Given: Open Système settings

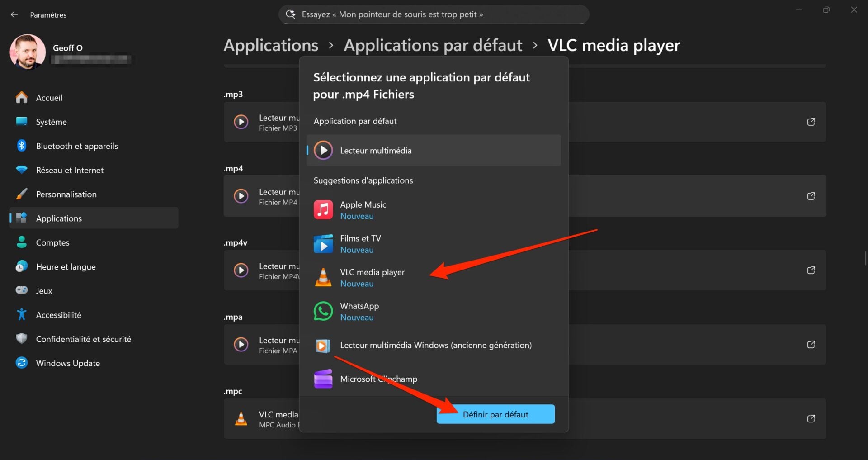Looking at the screenshot, I should point(94,122).
